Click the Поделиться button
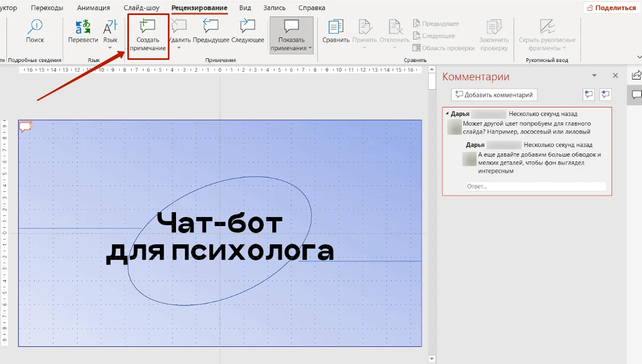The height and width of the screenshot is (364, 642). pos(611,8)
